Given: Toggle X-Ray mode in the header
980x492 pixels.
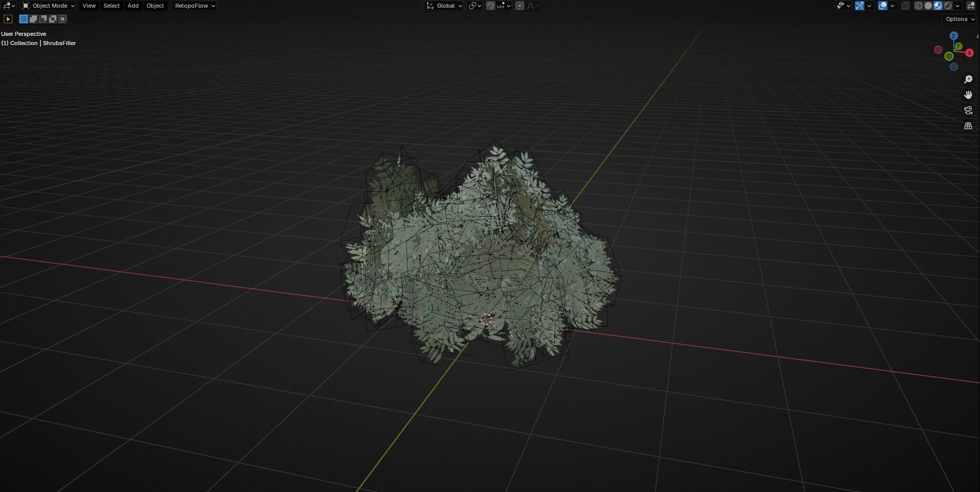Looking at the screenshot, I should tap(906, 6).
